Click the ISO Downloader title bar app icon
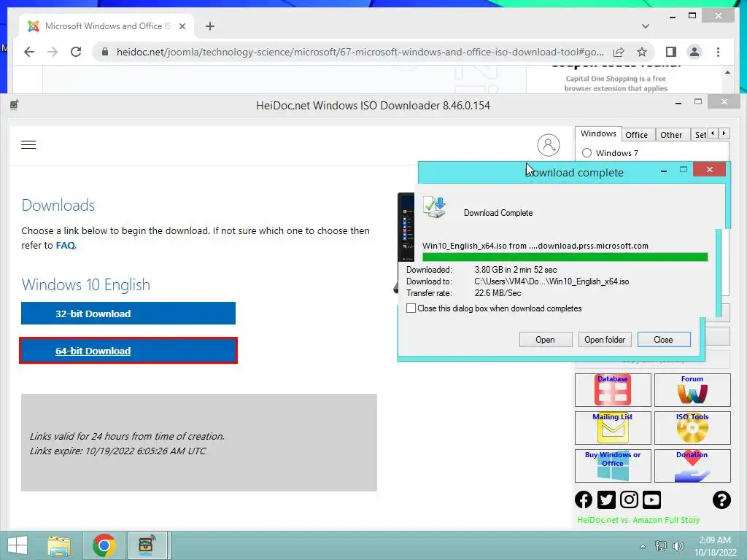Viewport: 747px width, 560px height. click(x=15, y=105)
